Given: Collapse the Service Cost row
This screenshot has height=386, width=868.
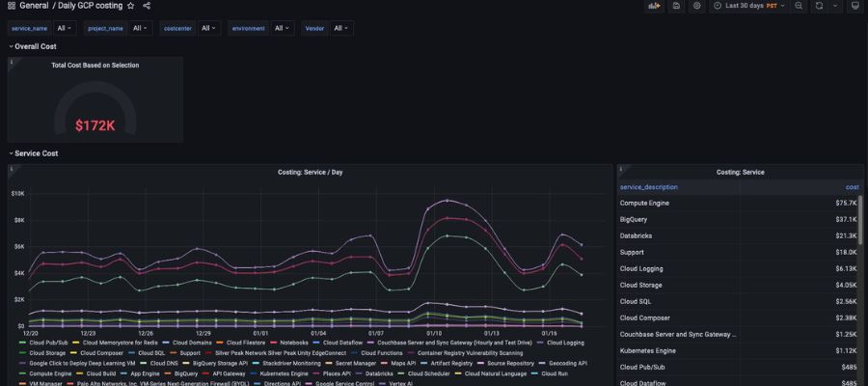Looking at the screenshot, I should [33, 153].
